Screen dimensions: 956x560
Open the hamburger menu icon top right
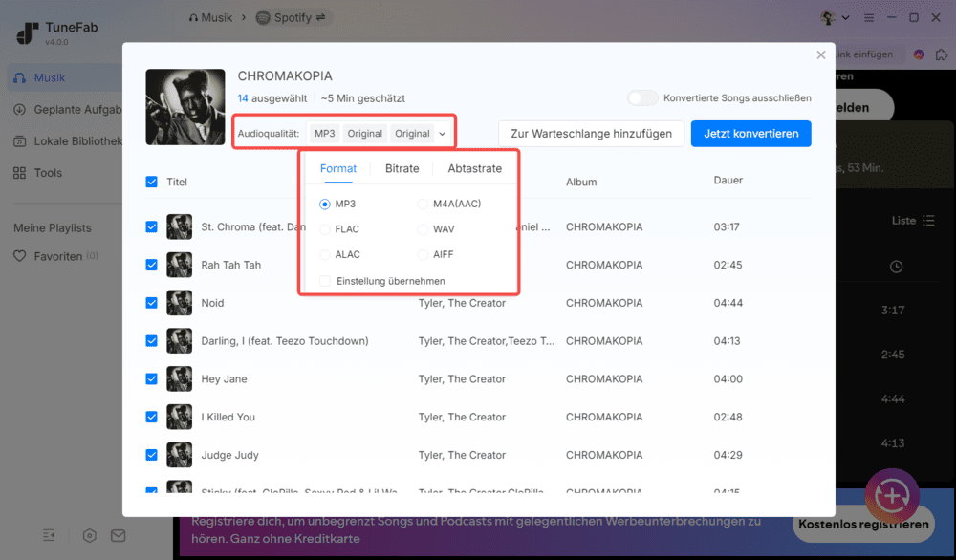(x=867, y=16)
